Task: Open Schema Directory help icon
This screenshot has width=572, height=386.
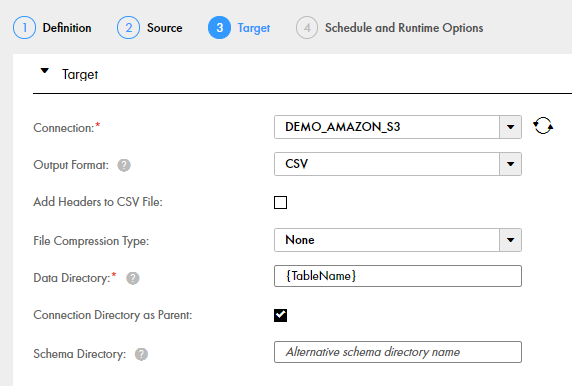Action: [x=142, y=354]
